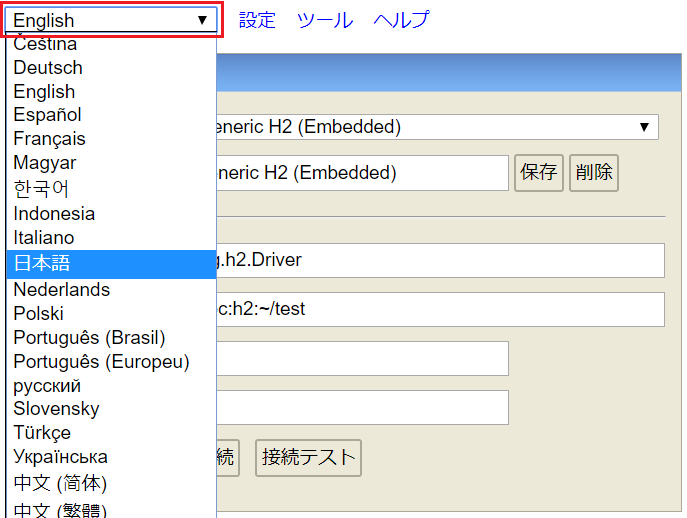This screenshot has height=518, width=687.
Task: Select Português (Brasil) language option
Action: pos(89,338)
